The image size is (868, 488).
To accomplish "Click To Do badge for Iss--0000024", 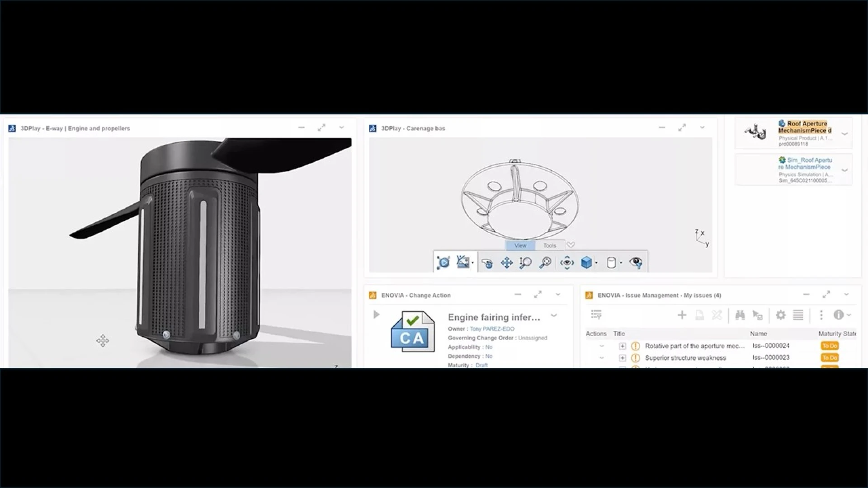I will coord(830,346).
